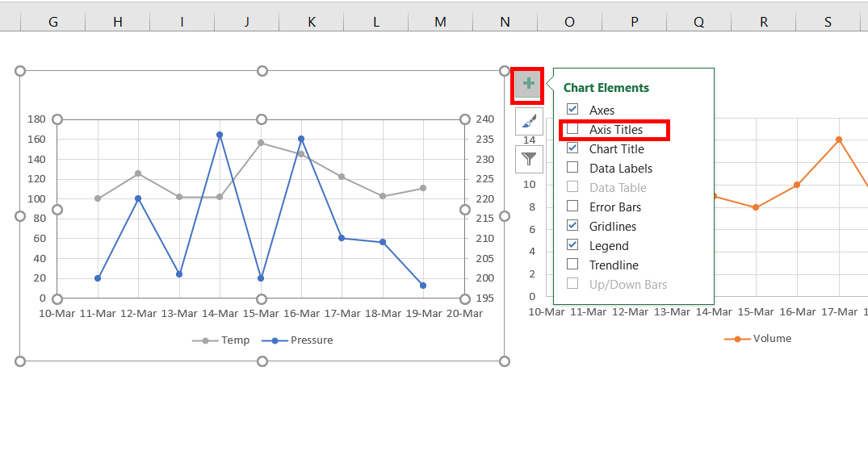The height and width of the screenshot is (459, 868).
Task: Select the Pressure data point at 14-Mar peak
Action: [220, 135]
